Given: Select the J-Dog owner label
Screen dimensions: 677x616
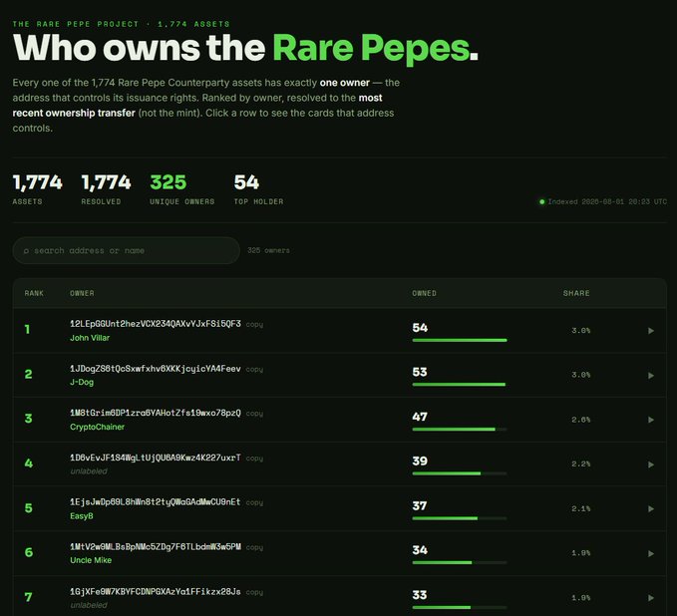Looking at the screenshot, I should click(82, 382).
